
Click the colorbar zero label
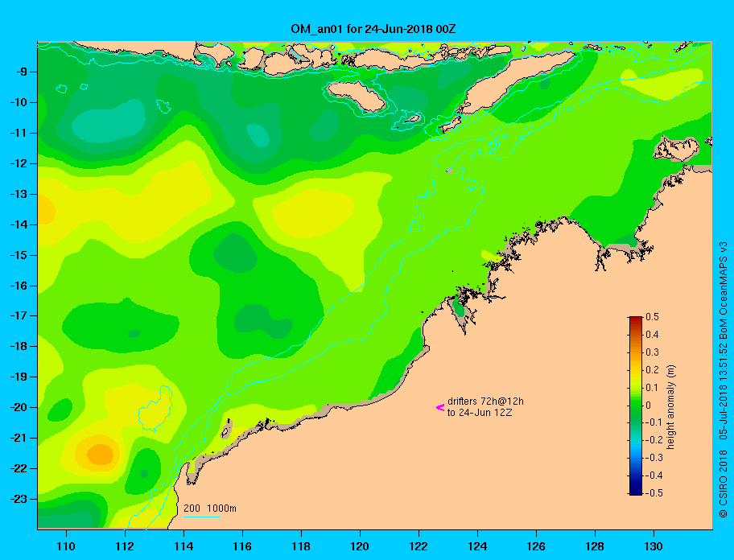coord(649,406)
